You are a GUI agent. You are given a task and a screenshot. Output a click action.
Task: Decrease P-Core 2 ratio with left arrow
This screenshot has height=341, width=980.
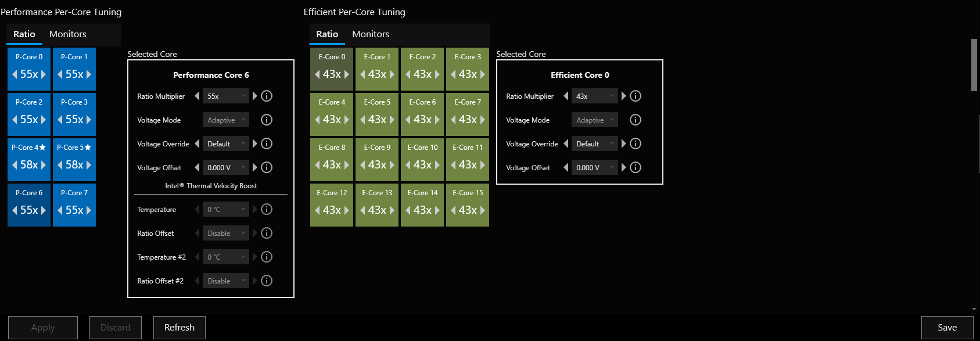click(x=15, y=120)
